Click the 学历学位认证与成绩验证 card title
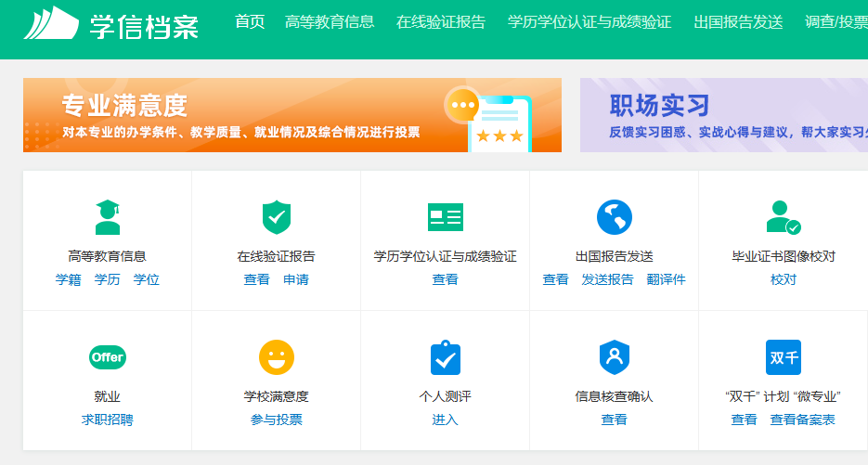868x465 pixels. [445, 256]
